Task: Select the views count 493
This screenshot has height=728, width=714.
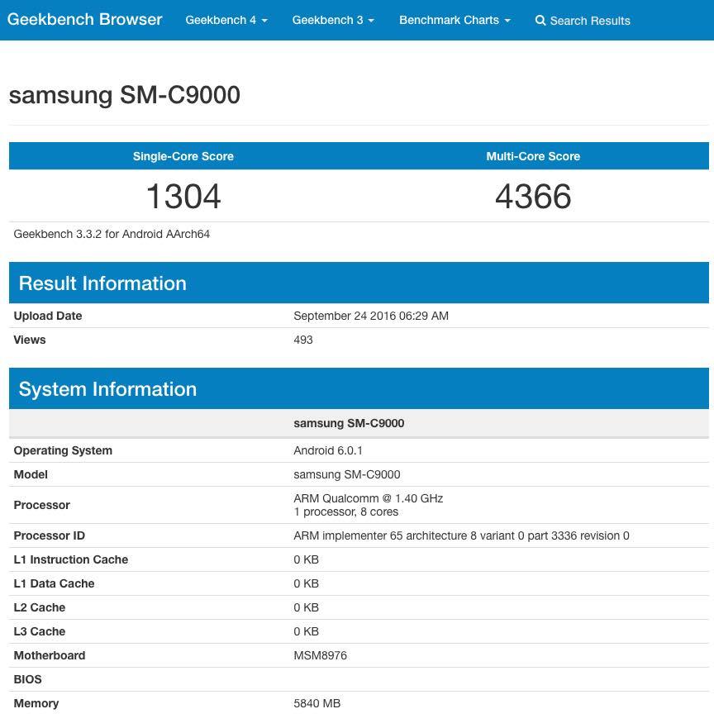Action: 303,340
